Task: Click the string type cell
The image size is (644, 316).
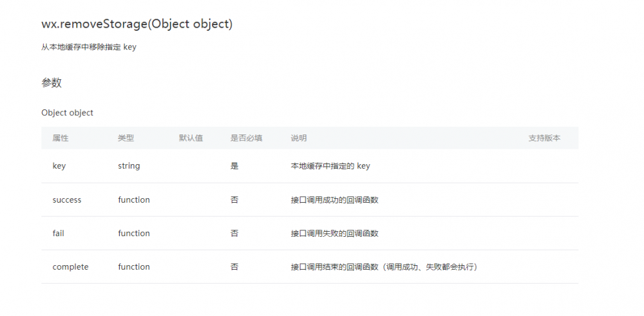Action: [x=129, y=166]
